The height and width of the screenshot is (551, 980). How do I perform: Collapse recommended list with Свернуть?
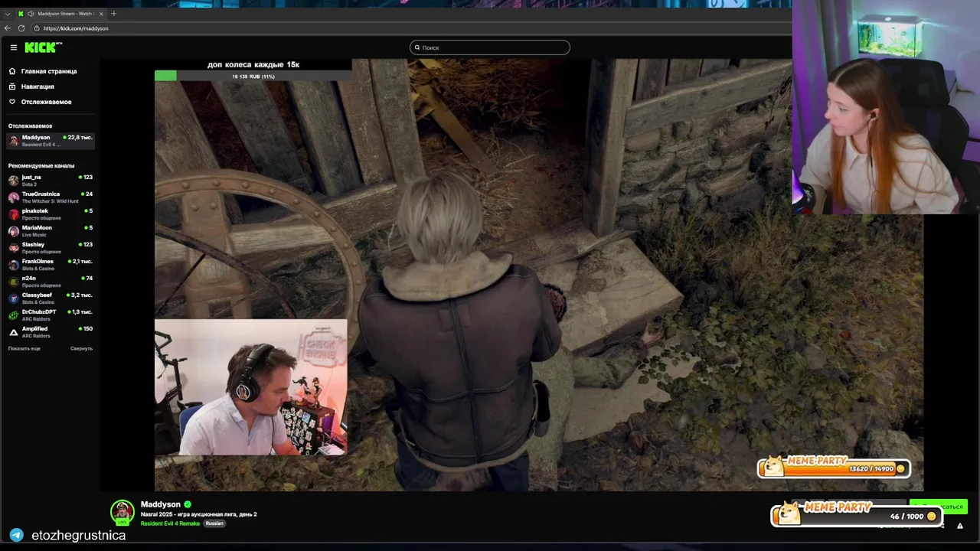pyautogui.click(x=81, y=348)
